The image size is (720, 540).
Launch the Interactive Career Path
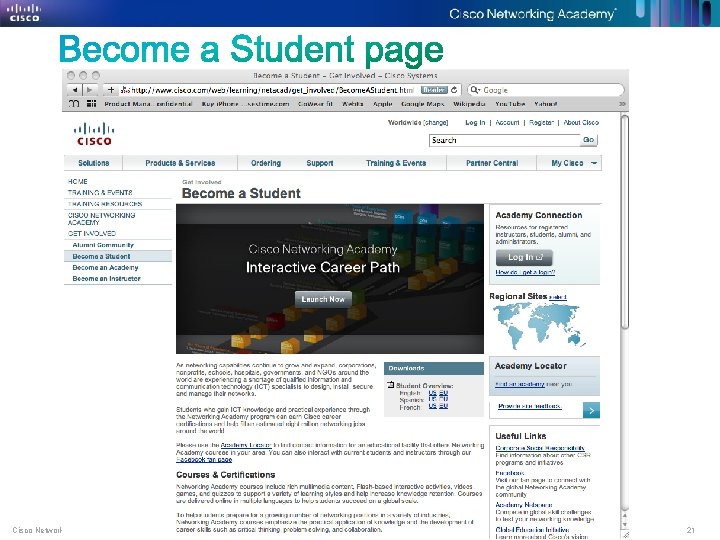coord(323,299)
